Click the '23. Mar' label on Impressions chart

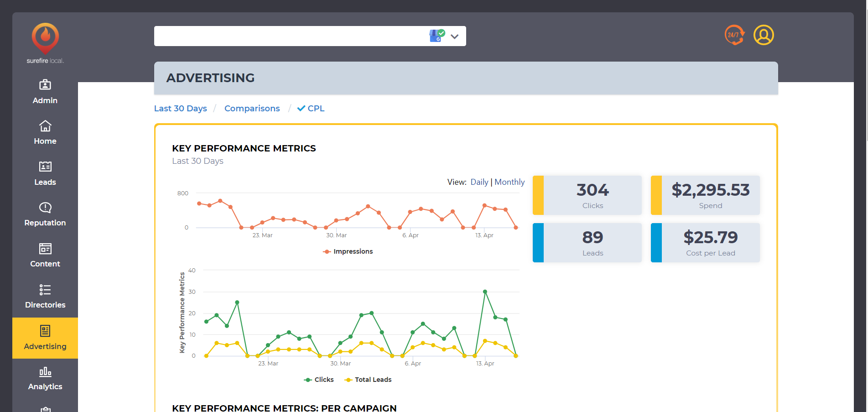[x=262, y=235]
